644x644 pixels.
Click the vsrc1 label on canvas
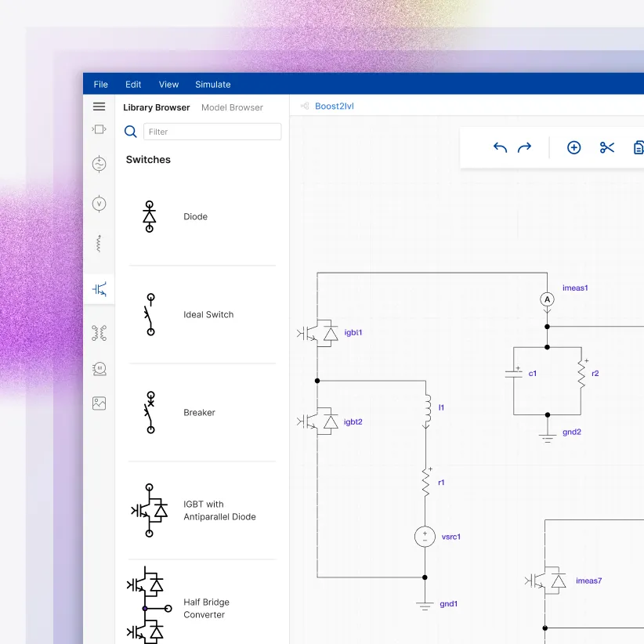[451, 537]
